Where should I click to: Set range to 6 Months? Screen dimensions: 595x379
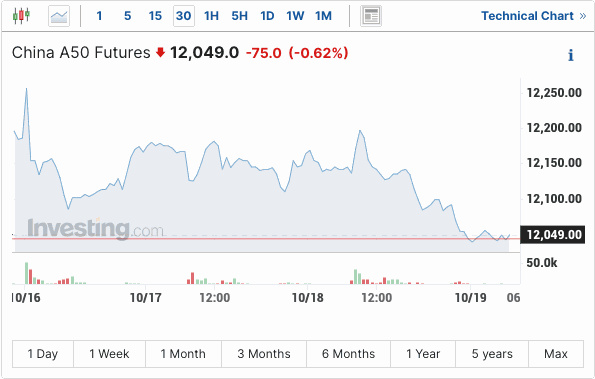click(348, 354)
